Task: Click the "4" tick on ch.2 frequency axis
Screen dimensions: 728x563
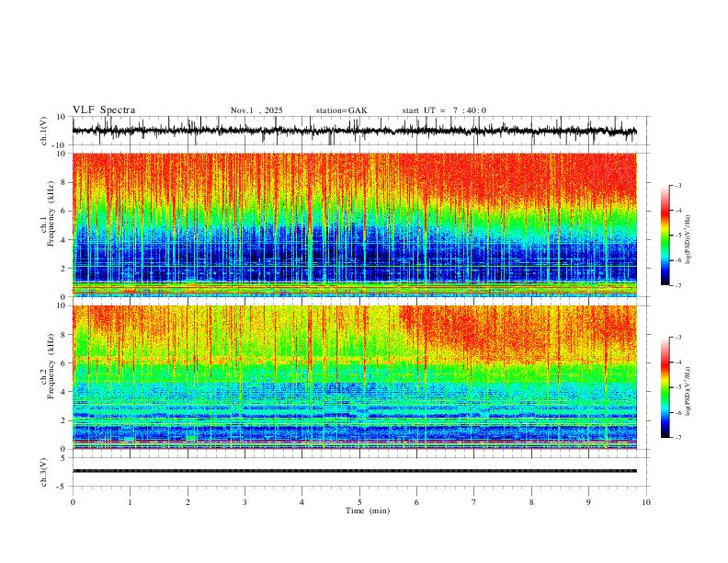Action: click(x=64, y=392)
